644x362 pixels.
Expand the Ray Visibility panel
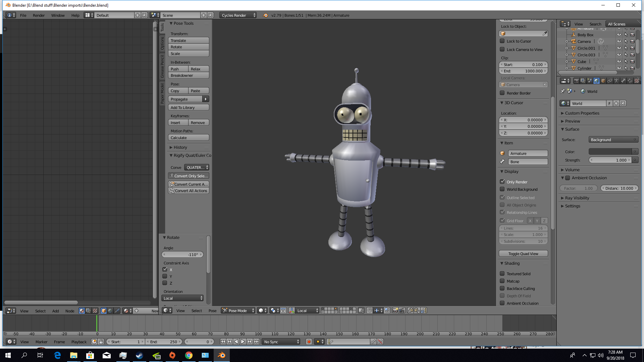pyautogui.click(x=577, y=198)
